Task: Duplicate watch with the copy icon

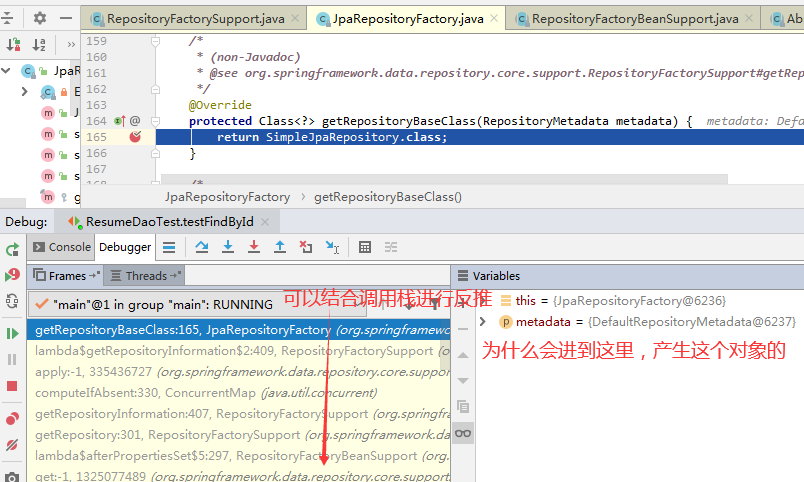Action: point(463,407)
